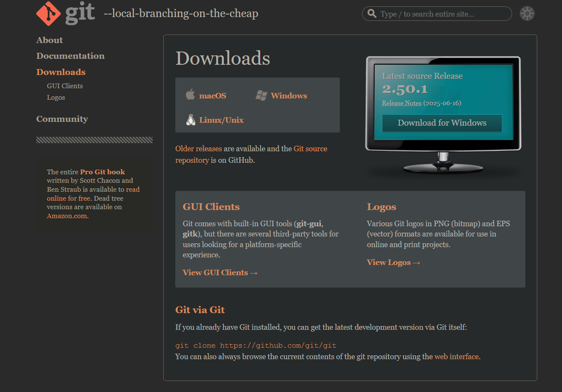Click the Downloads page title
562x392 pixels.
(x=223, y=58)
